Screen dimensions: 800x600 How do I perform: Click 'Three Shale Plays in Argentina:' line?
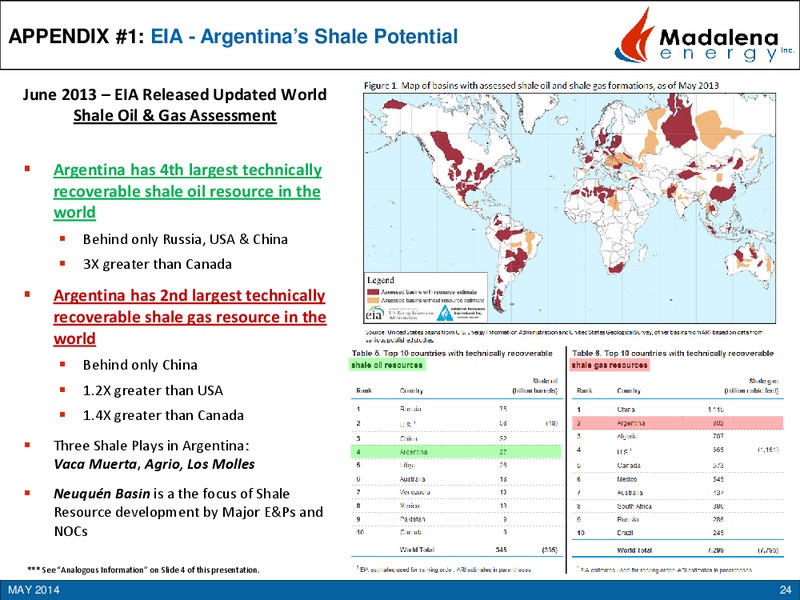152,445
